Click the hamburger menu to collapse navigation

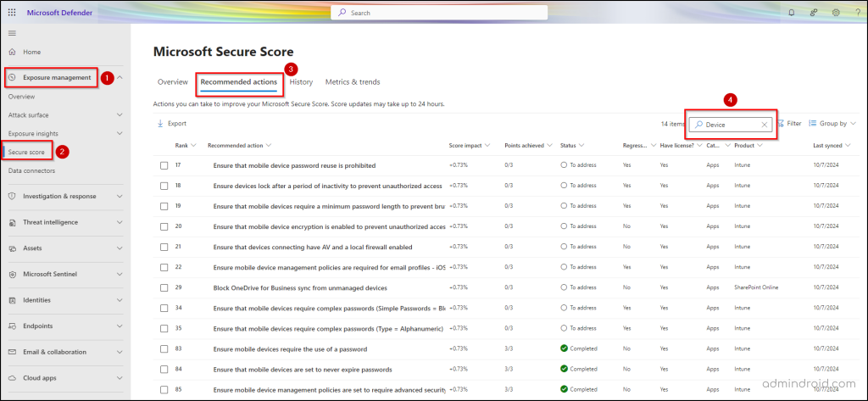pos(12,32)
